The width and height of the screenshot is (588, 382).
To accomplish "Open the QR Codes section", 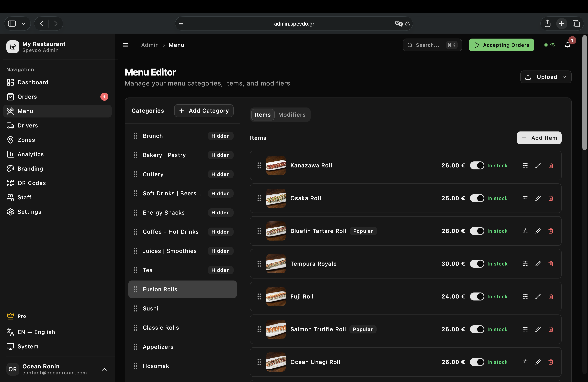I will pos(31,183).
